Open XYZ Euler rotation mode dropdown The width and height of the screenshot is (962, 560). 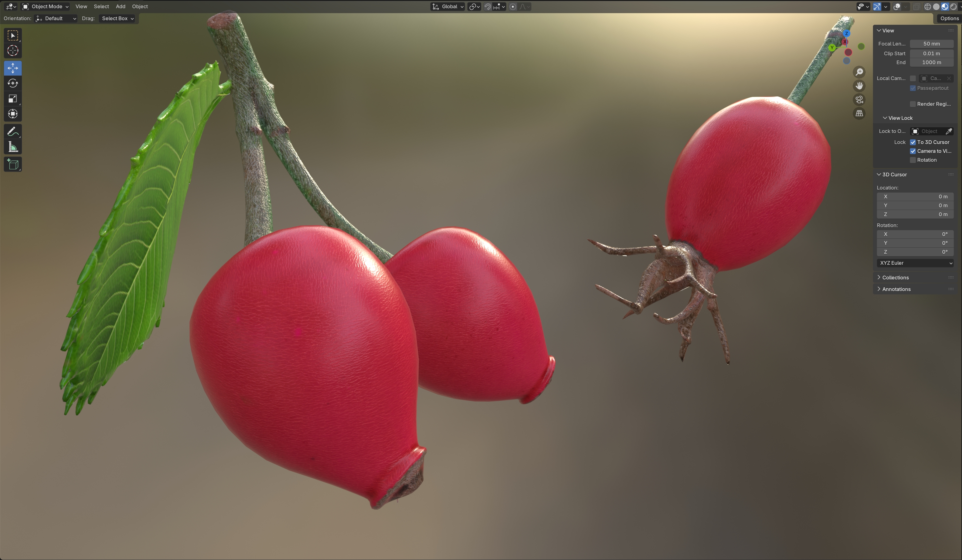915,263
